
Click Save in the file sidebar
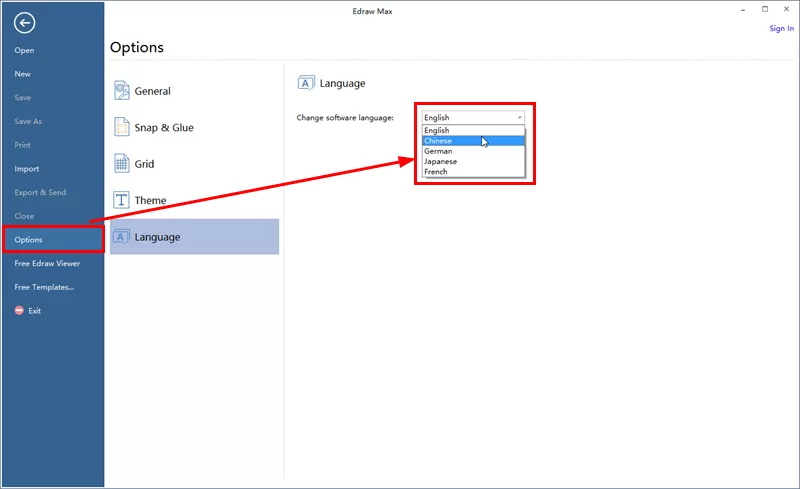tap(22, 97)
